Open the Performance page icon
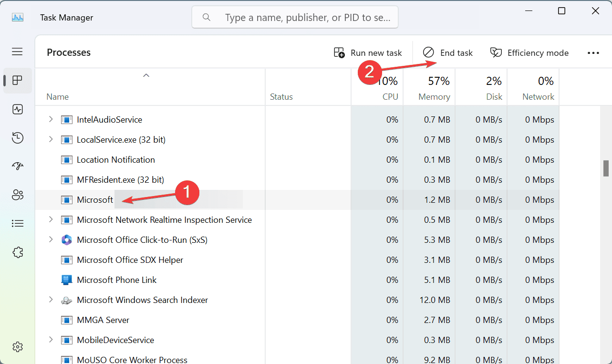Image resolution: width=612 pixels, height=364 pixels. pos(18,109)
